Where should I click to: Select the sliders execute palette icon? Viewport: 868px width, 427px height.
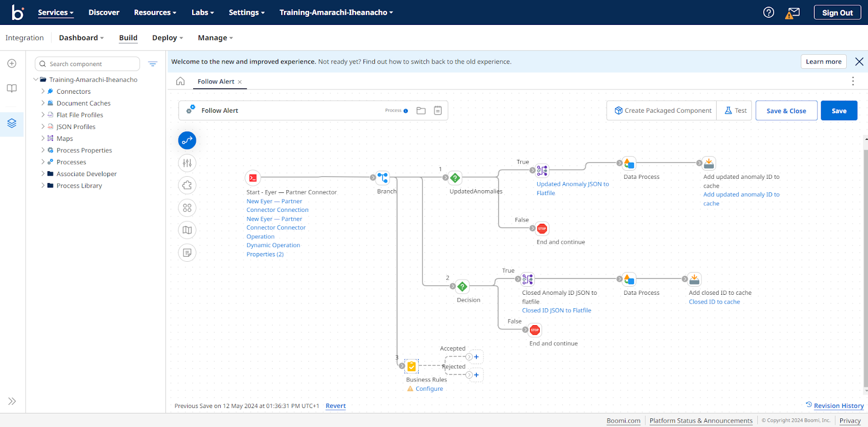tap(187, 163)
